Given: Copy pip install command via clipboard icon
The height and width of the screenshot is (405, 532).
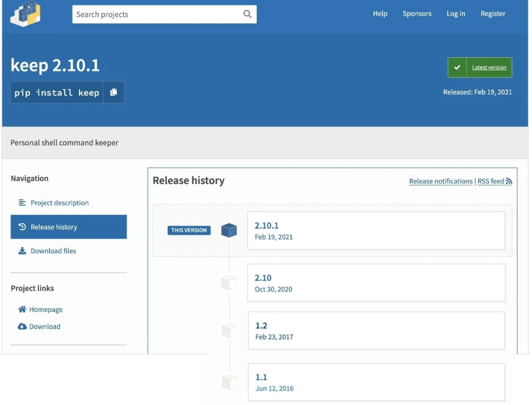Looking at the screenshot, I should tap(114, 93).
